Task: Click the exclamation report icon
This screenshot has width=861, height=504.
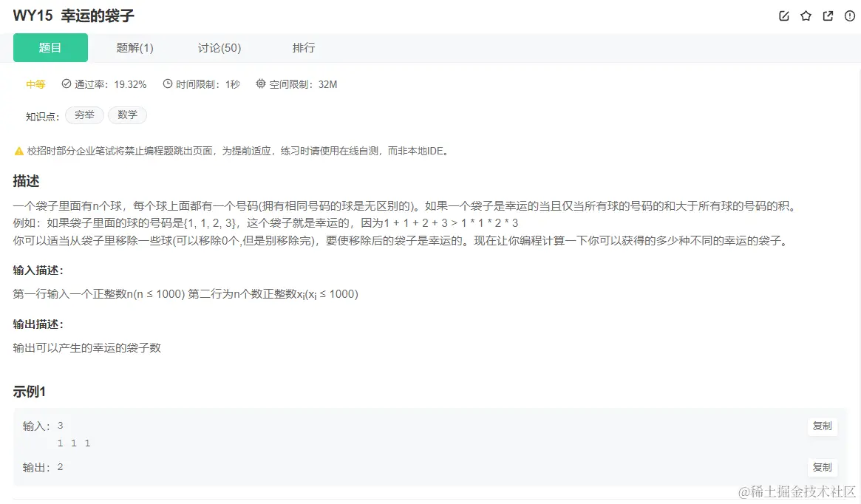Action: (849, 16)
